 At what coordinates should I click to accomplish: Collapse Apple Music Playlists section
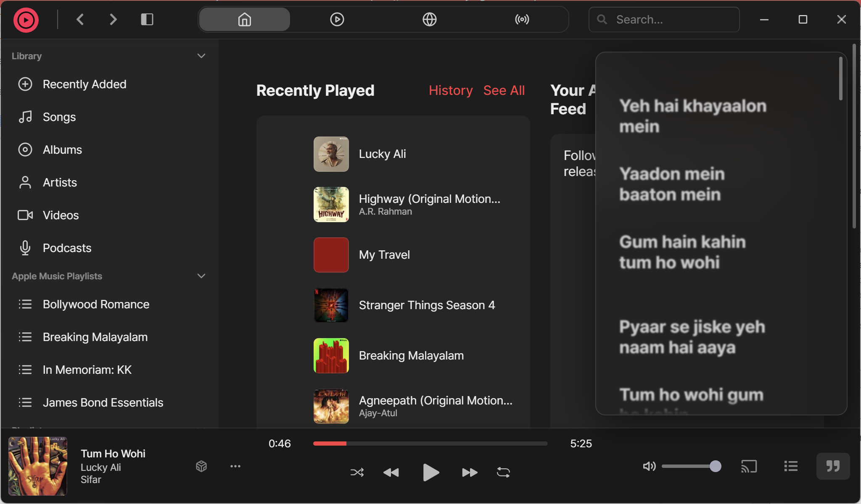pos(201,276)
